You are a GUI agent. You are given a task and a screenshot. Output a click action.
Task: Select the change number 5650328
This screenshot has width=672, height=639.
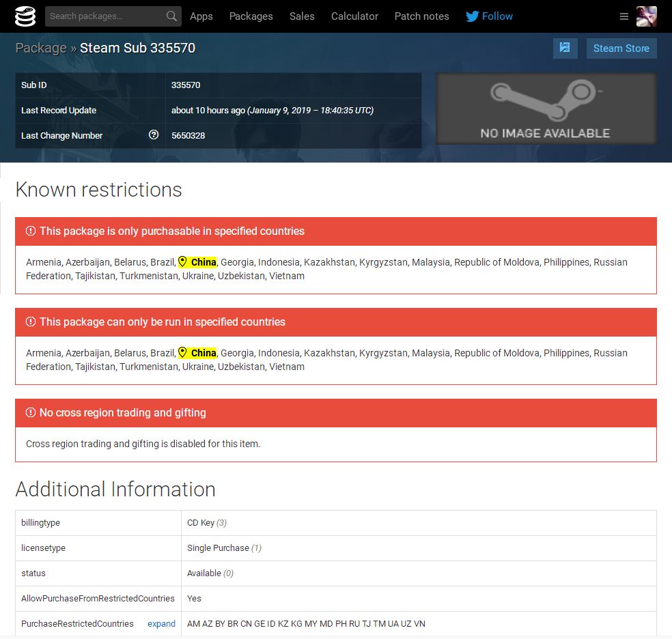coord(188,135)
